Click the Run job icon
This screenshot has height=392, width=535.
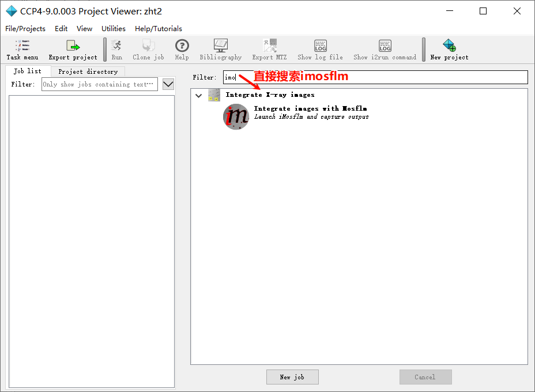tap(116, 46)
